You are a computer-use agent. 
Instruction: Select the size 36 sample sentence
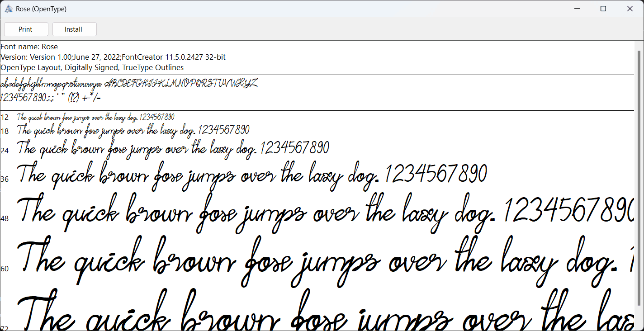pos(251,174)
